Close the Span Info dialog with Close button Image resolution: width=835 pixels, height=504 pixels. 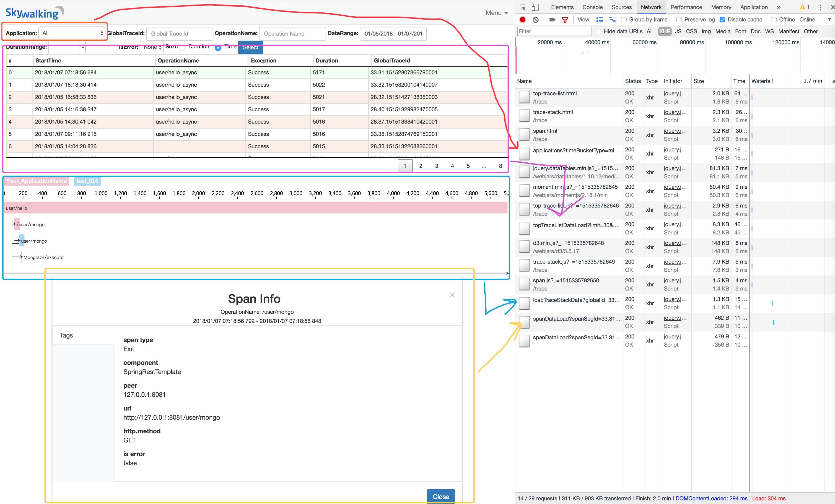441,496
